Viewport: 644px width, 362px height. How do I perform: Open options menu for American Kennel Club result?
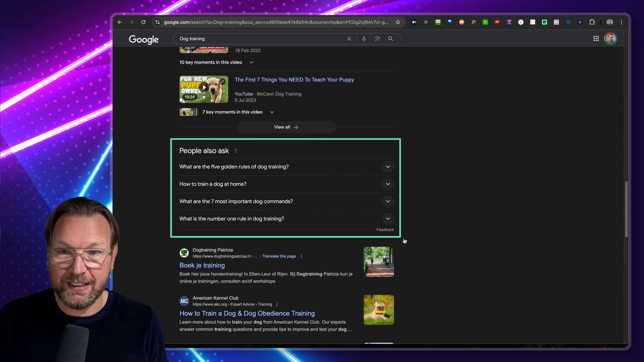pos(277,304)
